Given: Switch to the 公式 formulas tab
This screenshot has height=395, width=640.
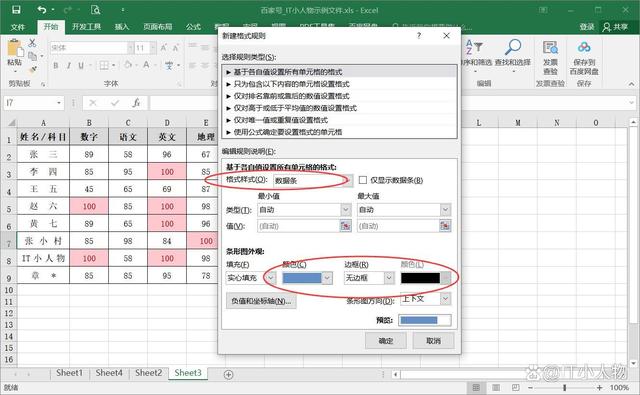Looking at the screenshot, I should point(193,27).
